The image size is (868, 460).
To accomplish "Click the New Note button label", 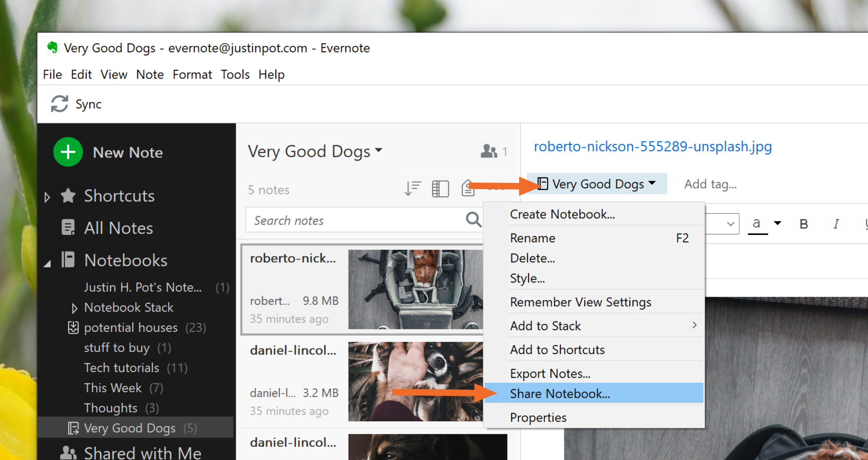I will [128, 152].
